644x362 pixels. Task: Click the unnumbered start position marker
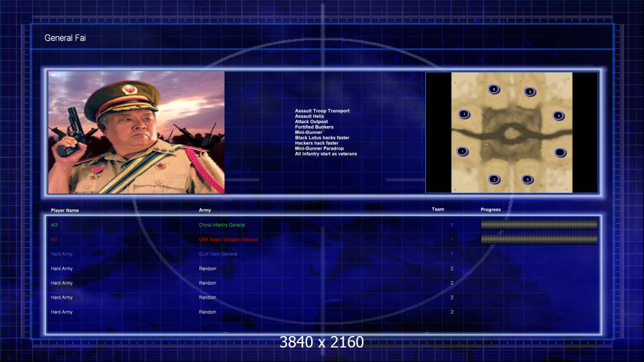[560, 153]
